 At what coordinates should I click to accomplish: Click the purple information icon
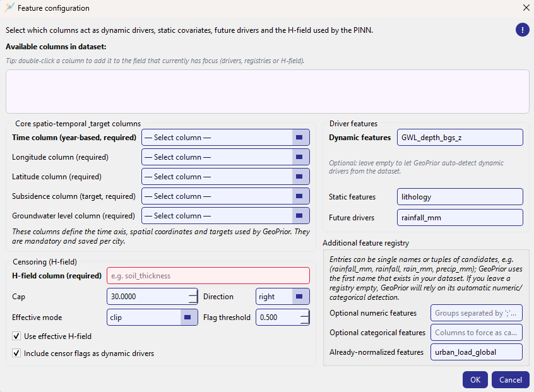tap(523, 30)
